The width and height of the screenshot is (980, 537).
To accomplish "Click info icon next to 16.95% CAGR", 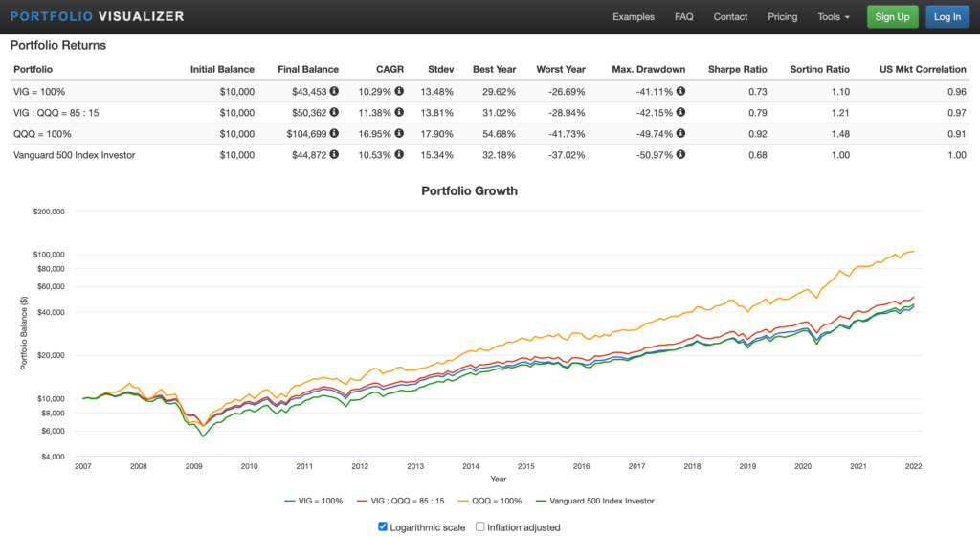I will pos(399,133).
